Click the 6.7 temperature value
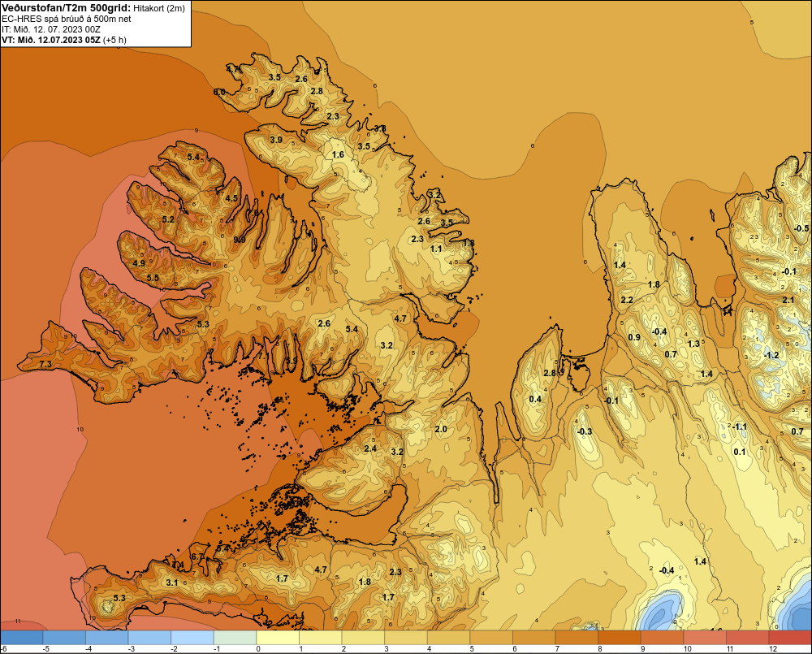The image size is (812, 654). click(197, 557)
